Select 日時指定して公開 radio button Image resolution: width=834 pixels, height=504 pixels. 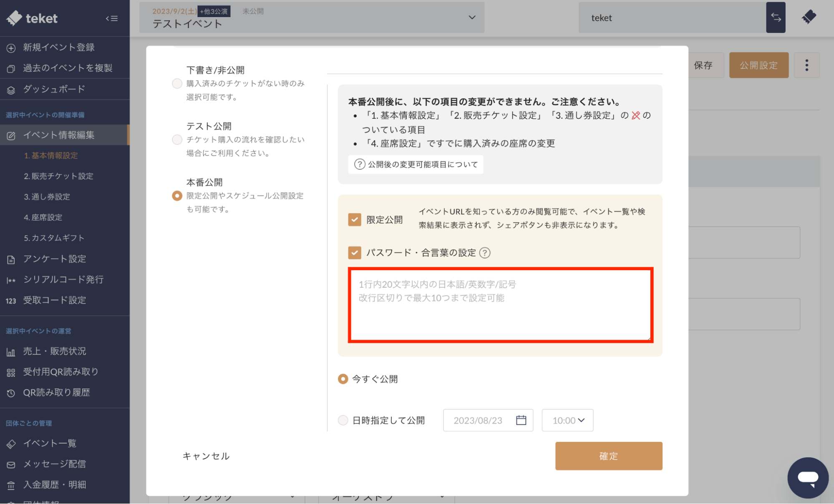[x=343, y=420]
